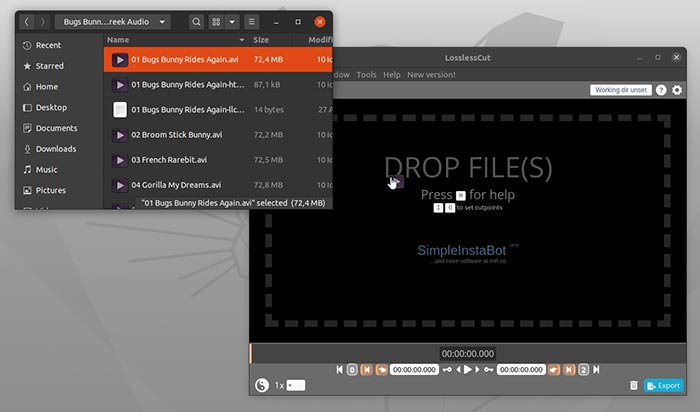Open LosslessCut settings gear
The image size is (700, 412).
click(677, 90)
